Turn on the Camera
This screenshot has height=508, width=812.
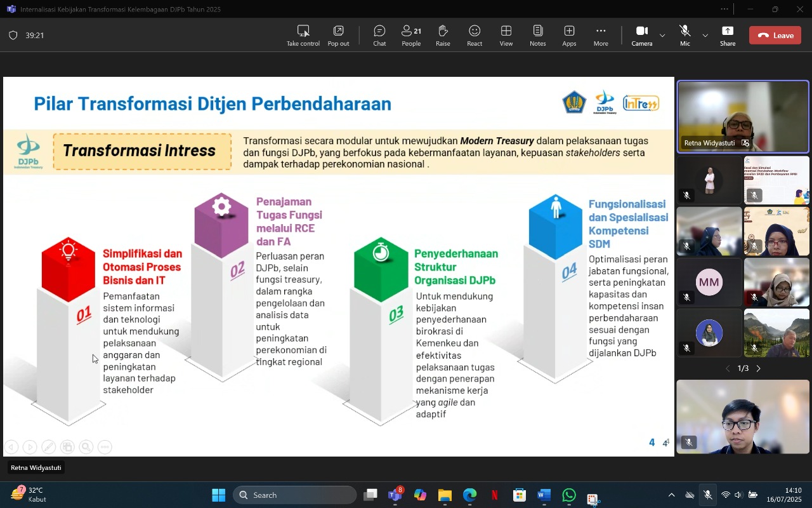[x=641, y=36]
